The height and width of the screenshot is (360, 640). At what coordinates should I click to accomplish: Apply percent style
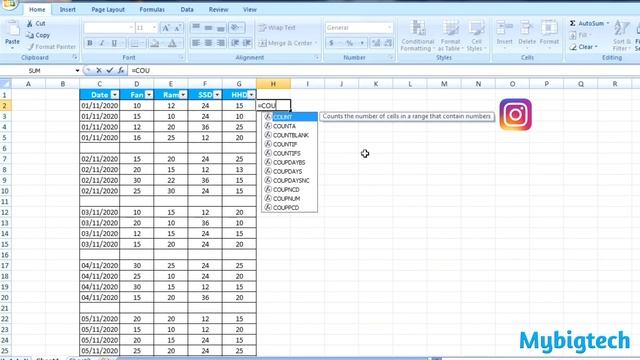[349, 43]
